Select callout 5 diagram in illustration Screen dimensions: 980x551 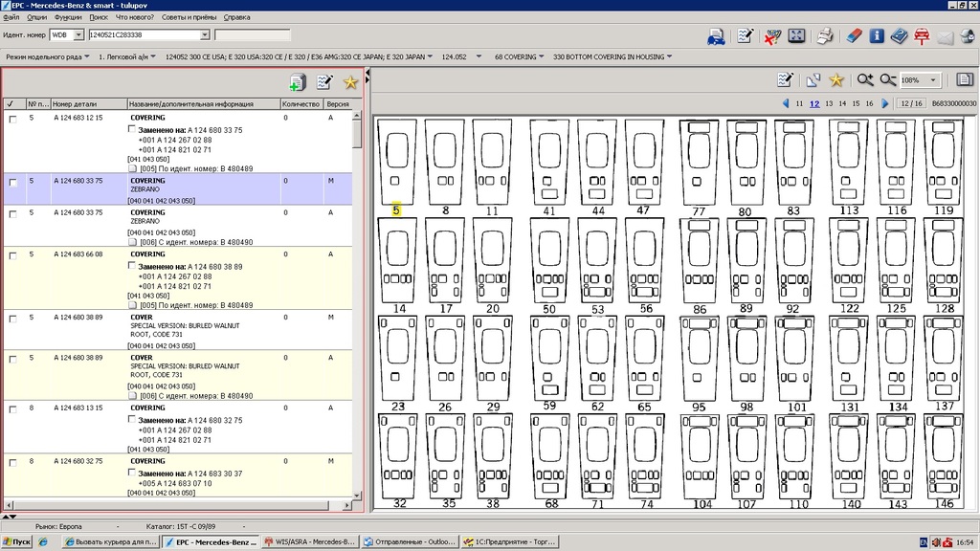(397, 163)
